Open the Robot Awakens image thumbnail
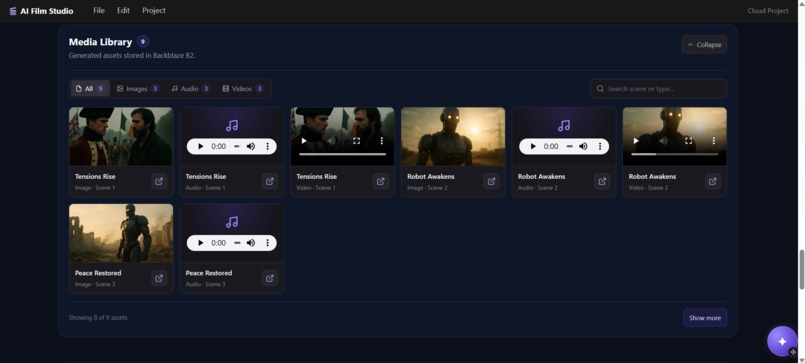806x363 pixels. [x=453, y=136]
